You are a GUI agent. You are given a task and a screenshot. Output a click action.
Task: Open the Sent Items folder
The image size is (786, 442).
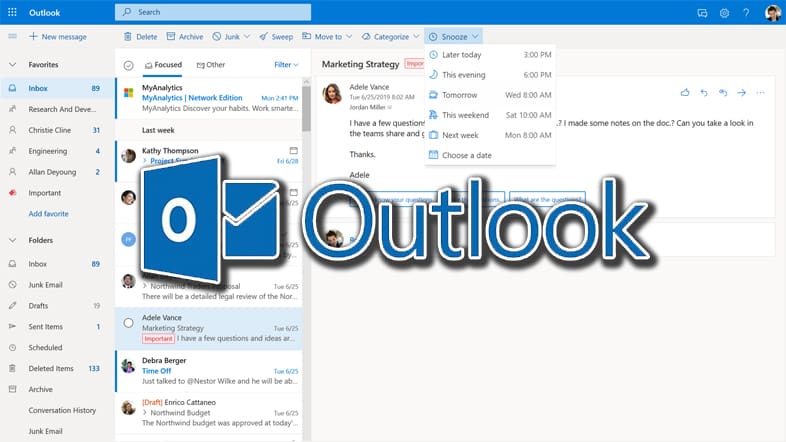tap(56, 327)
